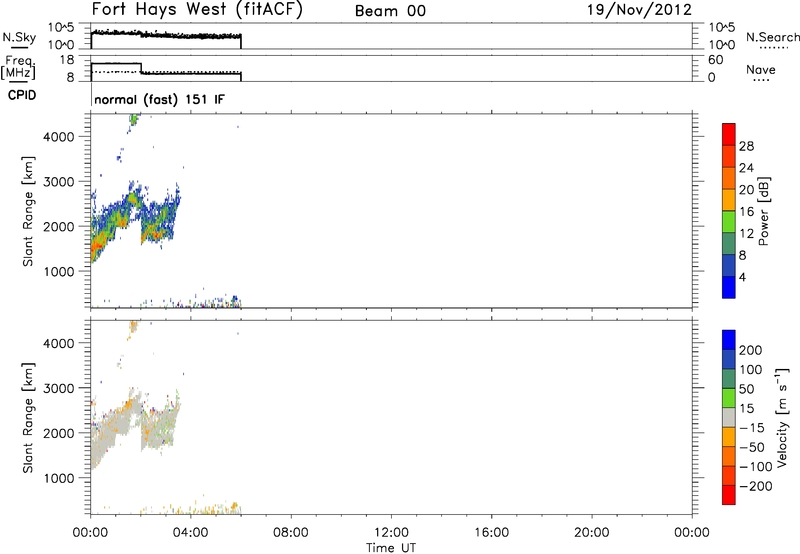The image size is (800, 554).
Task: Click the -50 velocity colorbar label
Action: click(752, 447)
